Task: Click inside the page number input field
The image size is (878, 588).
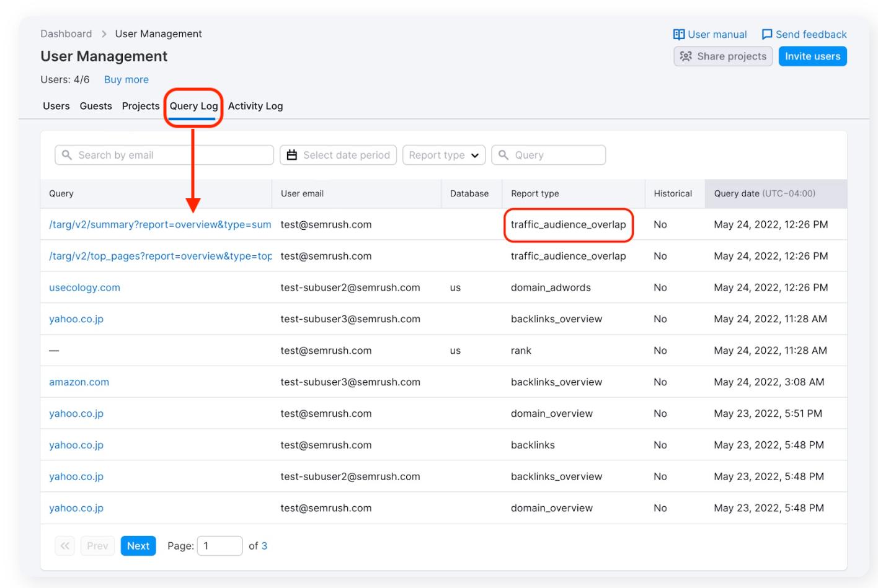Action: click(x=219, y=545)
